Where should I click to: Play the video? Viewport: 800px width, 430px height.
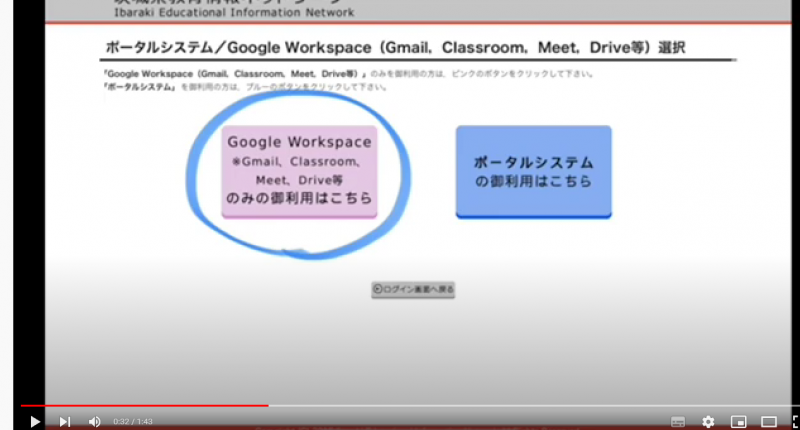[x=35, y=422]
